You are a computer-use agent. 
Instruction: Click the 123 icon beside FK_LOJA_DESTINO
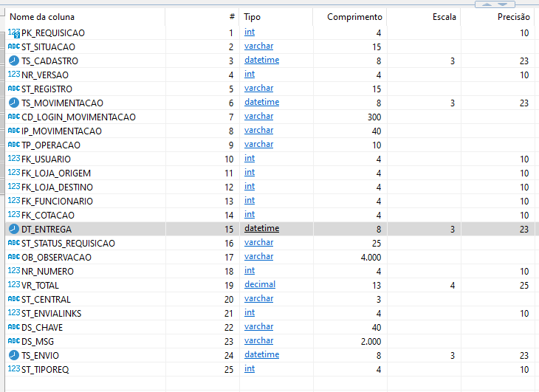tap(14, 187)
